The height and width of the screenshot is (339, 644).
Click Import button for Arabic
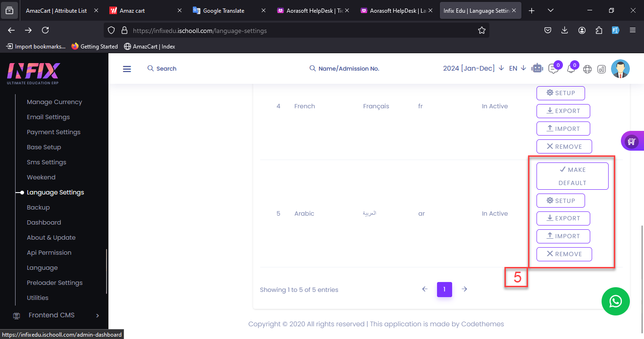(x=563, y=236)
